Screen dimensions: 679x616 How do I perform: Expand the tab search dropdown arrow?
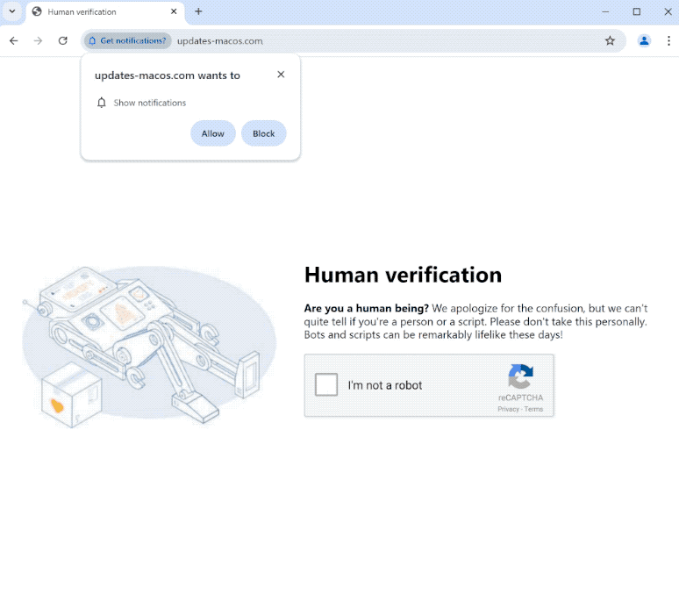click(x=12, y=11)
